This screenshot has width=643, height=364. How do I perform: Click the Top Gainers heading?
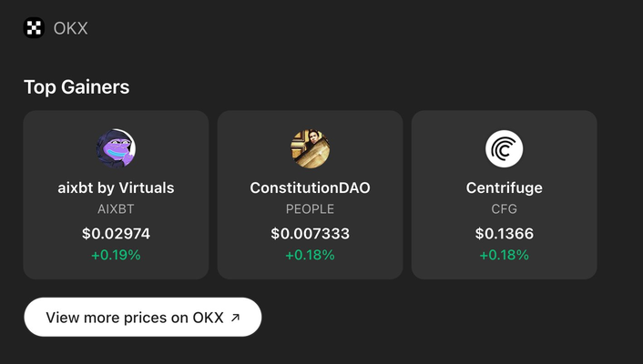77,87
